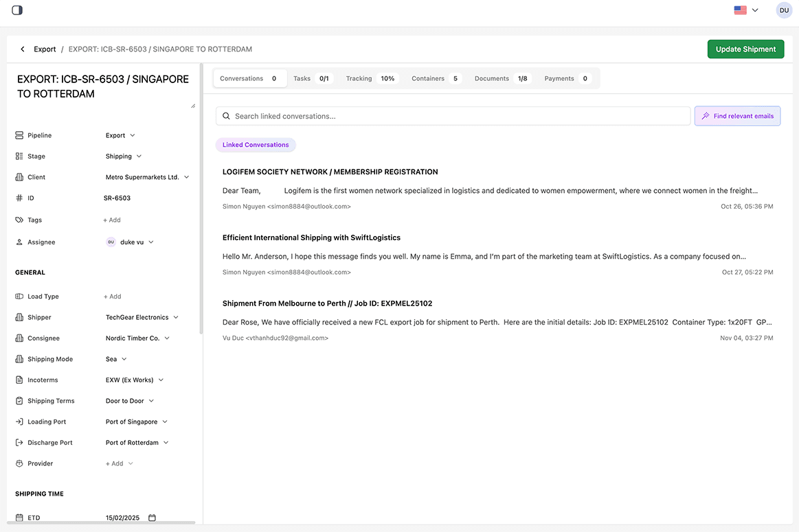Open the Shipping Terms Door to Door dropdown
The height and width of the screenshot is (532, 799).
pos(130,401)
